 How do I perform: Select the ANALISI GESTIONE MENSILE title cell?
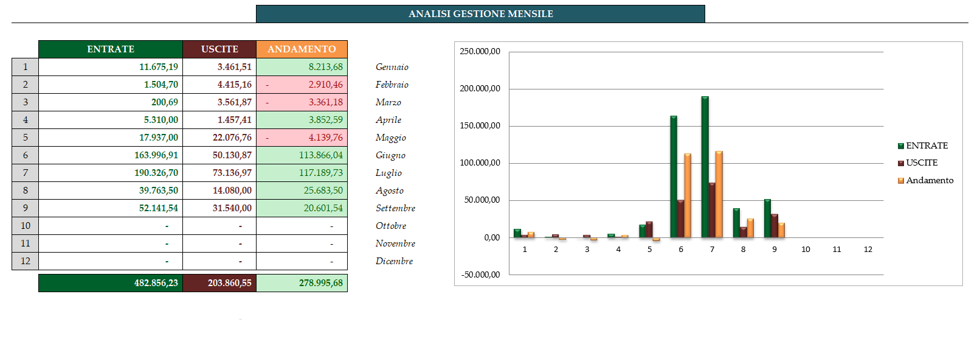pos(480,14)
